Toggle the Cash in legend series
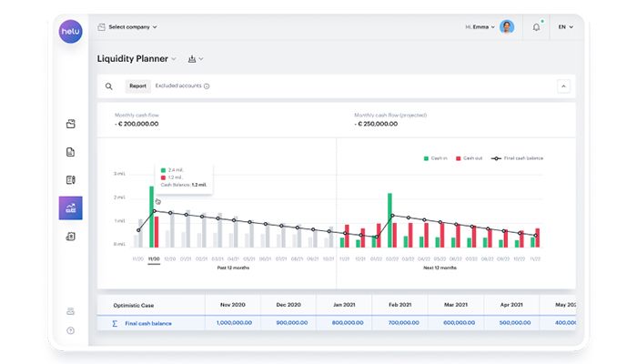Screen dimensions: 637x364 (x=435, y=157)
